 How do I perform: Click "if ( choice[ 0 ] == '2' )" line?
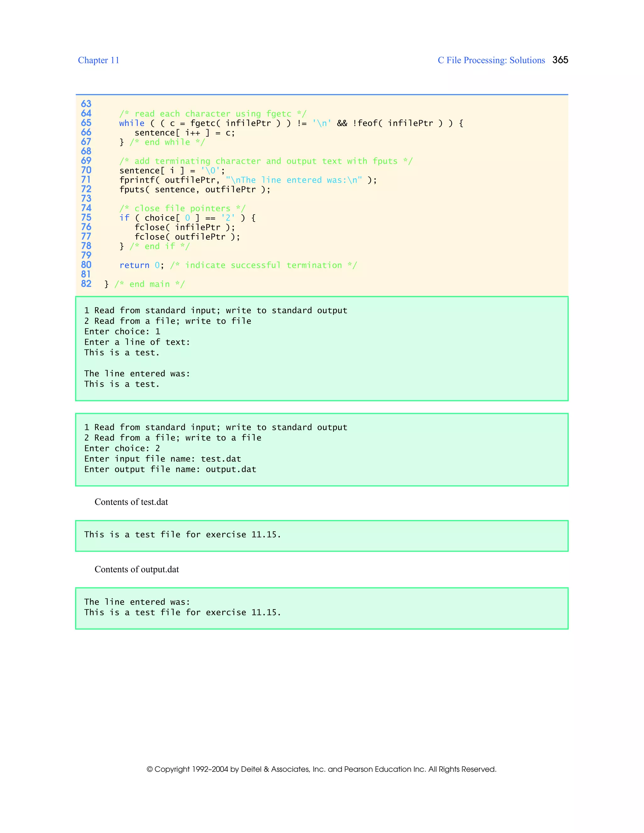pos(187,218)
